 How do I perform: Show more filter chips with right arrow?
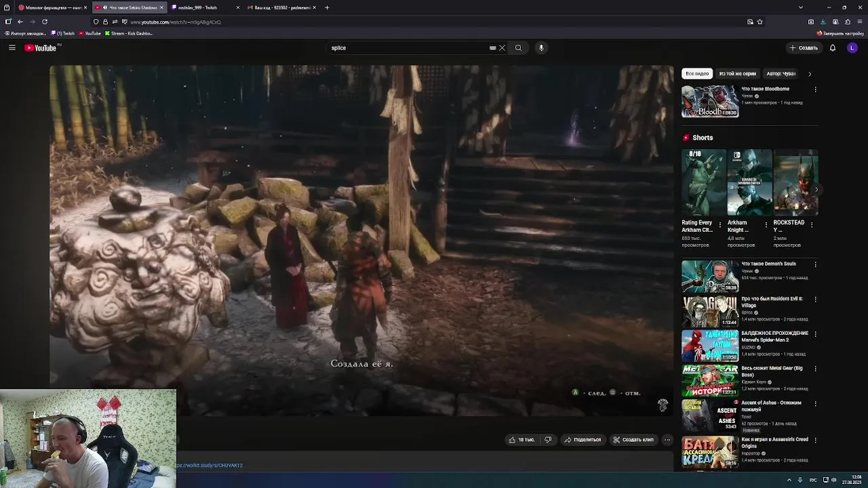pyautogui.click(x=810, y=73)
